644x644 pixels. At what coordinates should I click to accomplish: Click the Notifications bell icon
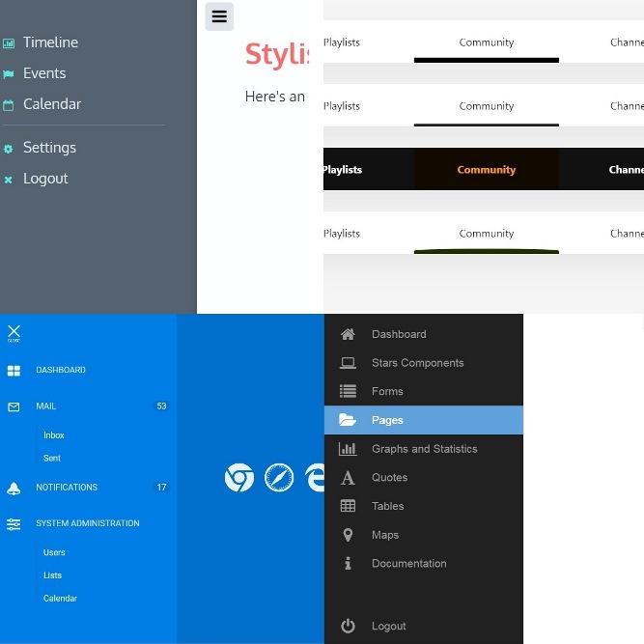tap(14, 489)
